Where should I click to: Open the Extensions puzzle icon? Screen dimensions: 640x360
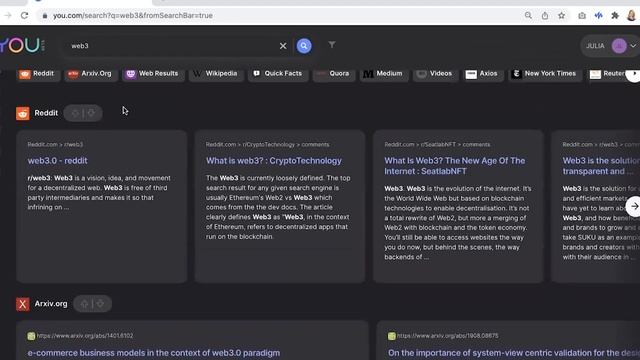(615, 16)
